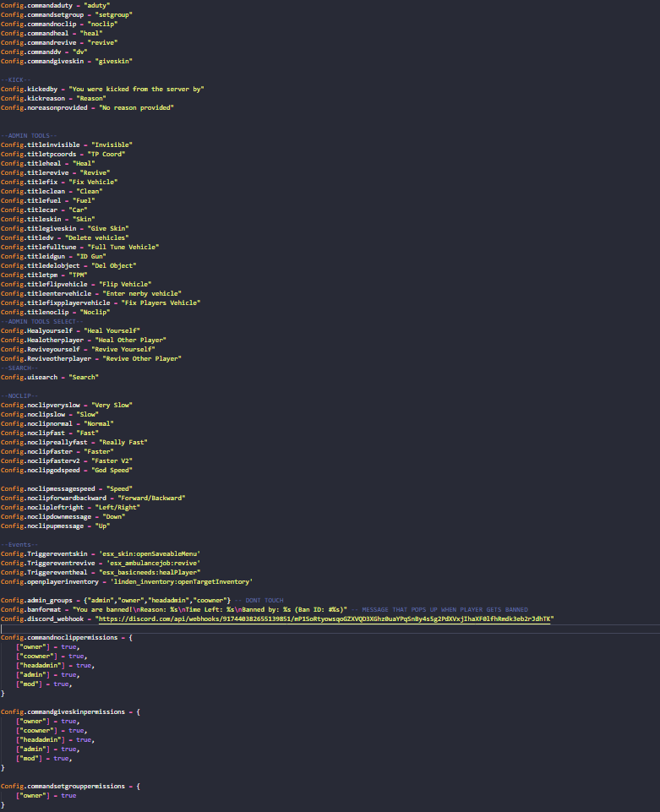Click the "esx_basicneeds:healPlayer" string
Image resolution: width=660 pixels, height=812 pixels.
(150, 573)
